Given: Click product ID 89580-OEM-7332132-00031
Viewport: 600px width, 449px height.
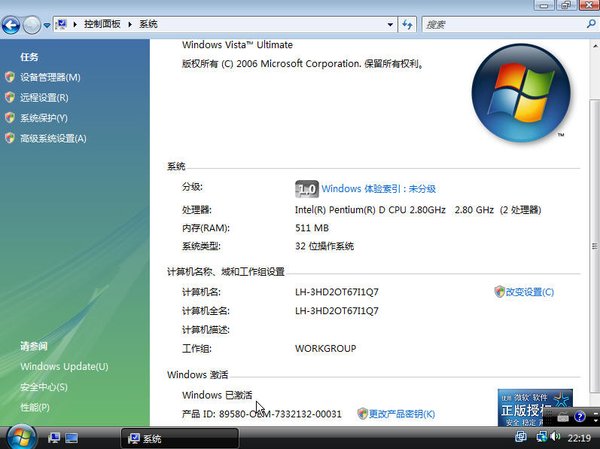Looking at the screenshot, I should (x=280, y=414).
